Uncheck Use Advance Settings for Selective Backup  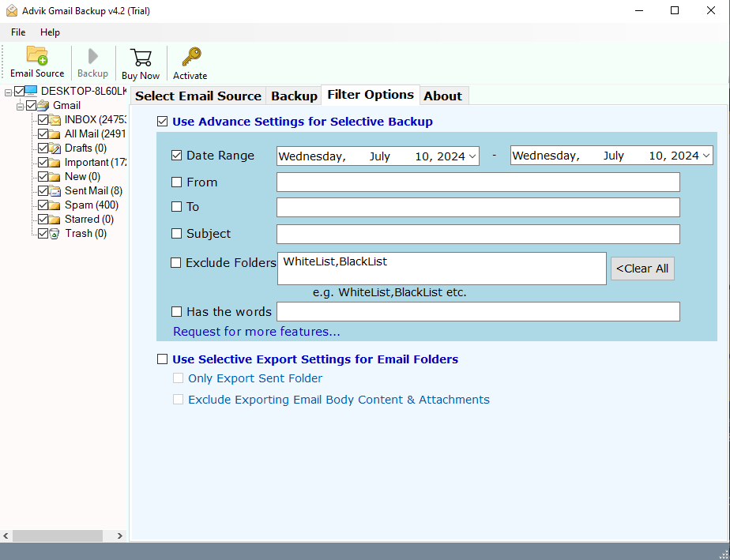click(162, 122)
